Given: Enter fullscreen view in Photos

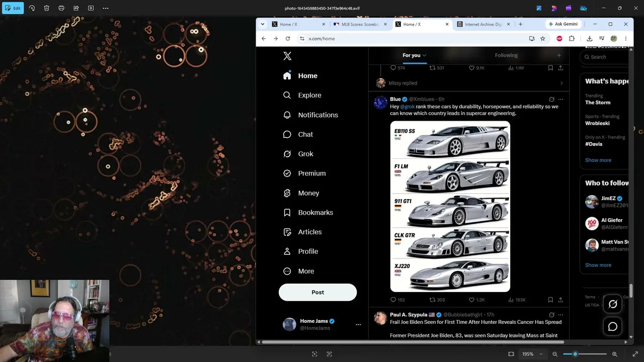Looking at the screenshot, I should point(635,354).
